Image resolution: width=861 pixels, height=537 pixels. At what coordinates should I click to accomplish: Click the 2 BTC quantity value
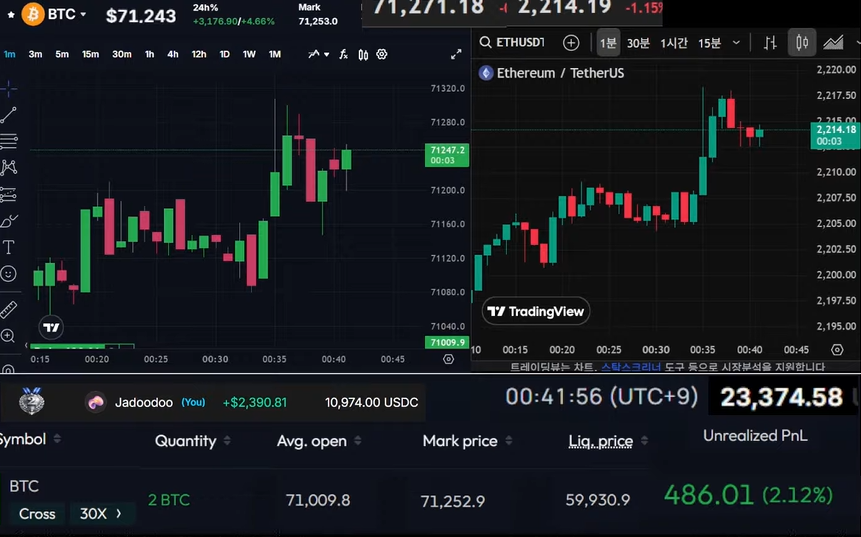[x=169, y=500]
